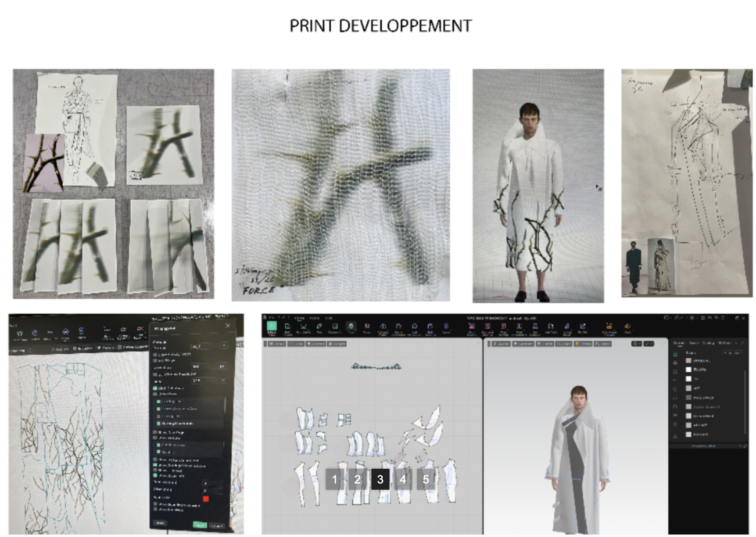Image resolution: width=756 pixels, height=537 pixels.
Task: Click the handwritten FORCE text on print
Action: point(258,290)
